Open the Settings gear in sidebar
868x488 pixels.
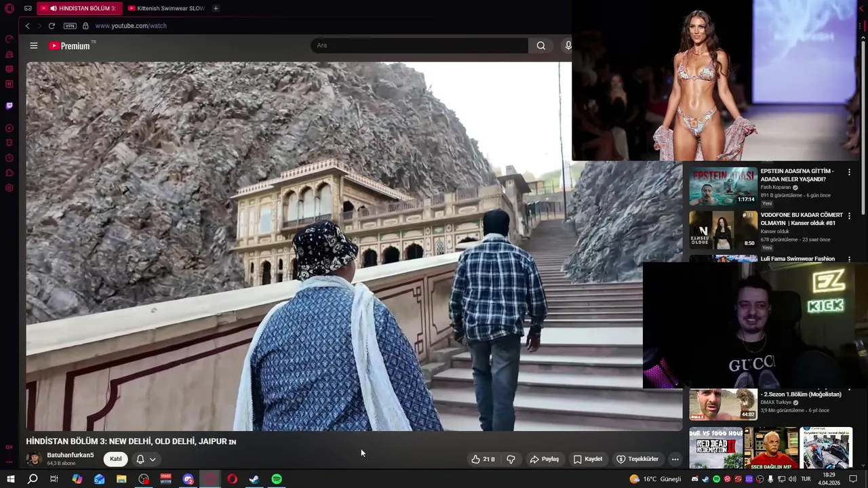(x=9, y=188)
